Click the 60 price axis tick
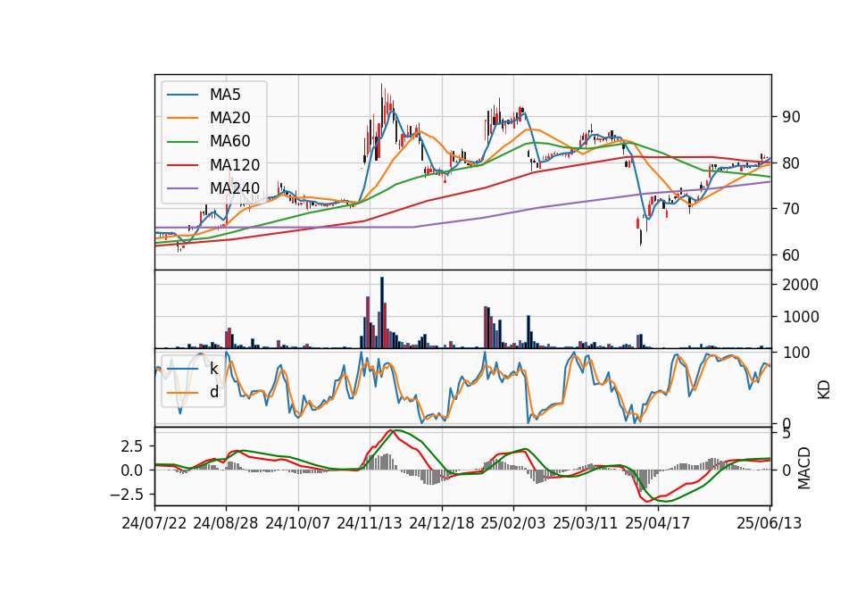857x616 pixels. (792, 255)
